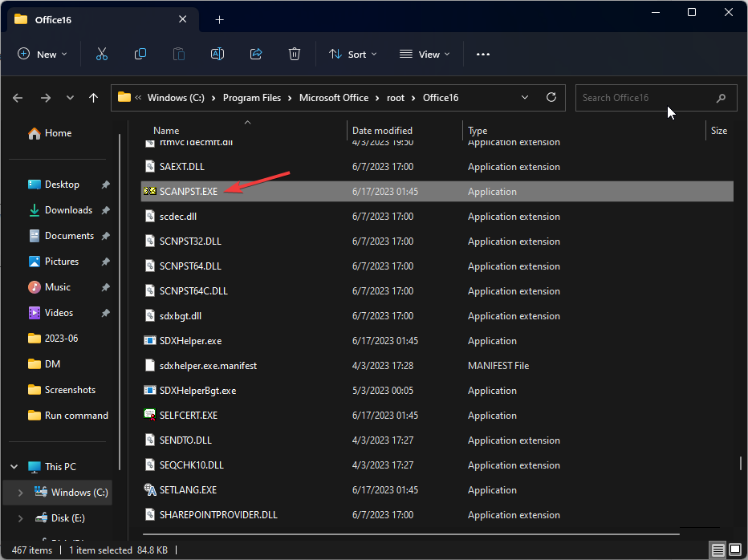Open address bar history dropdown
The width and height of the screenshot is (748, 560).
tap(525, 97)
